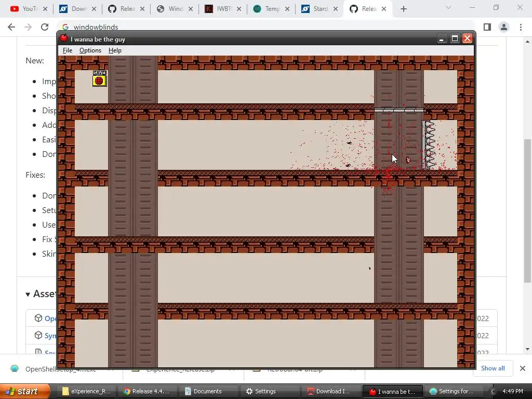Switch to the Down... browser tab
532x399 pixels.
coord(77,9)
